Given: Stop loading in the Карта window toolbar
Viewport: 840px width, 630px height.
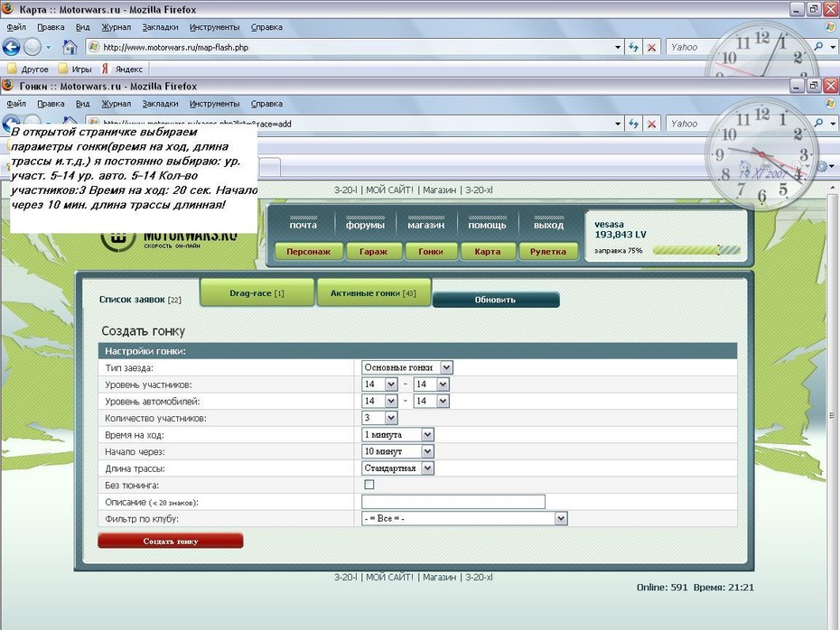Looking at the screenshot, I should click(x=651, y=47).
